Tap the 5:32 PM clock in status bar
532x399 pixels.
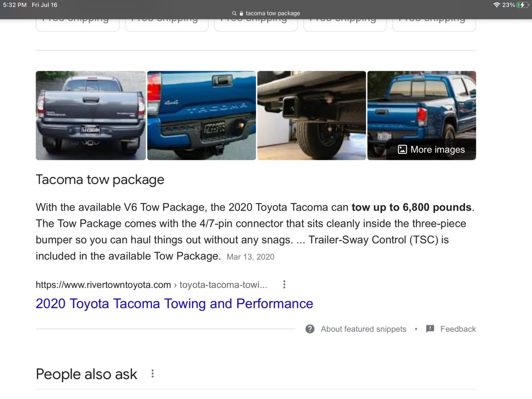(15, 5)
